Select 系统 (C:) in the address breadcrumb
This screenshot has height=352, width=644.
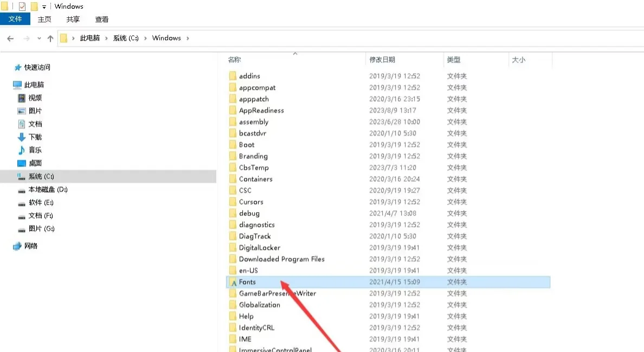(126, 38)
